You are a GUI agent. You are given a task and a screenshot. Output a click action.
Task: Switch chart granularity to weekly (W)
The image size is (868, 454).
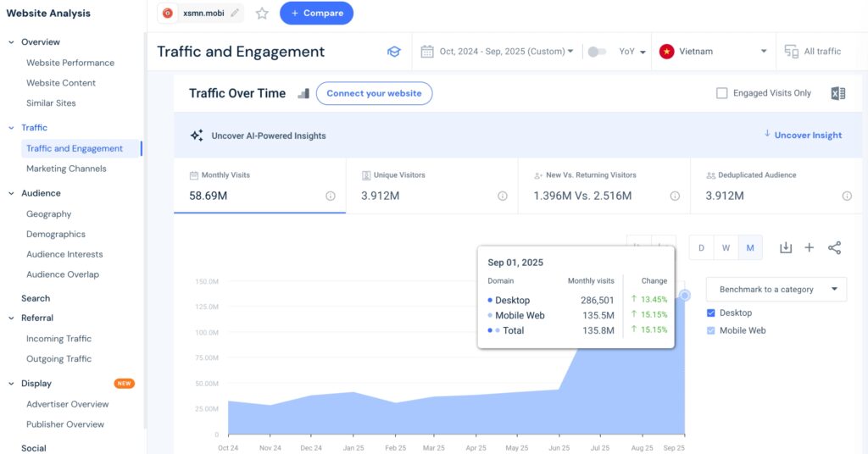[726, 247]
